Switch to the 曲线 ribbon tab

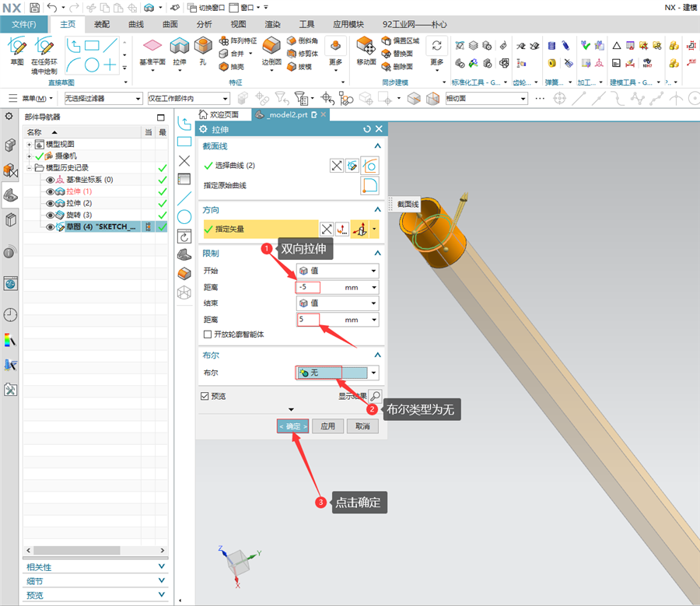[x=135, y=24]
